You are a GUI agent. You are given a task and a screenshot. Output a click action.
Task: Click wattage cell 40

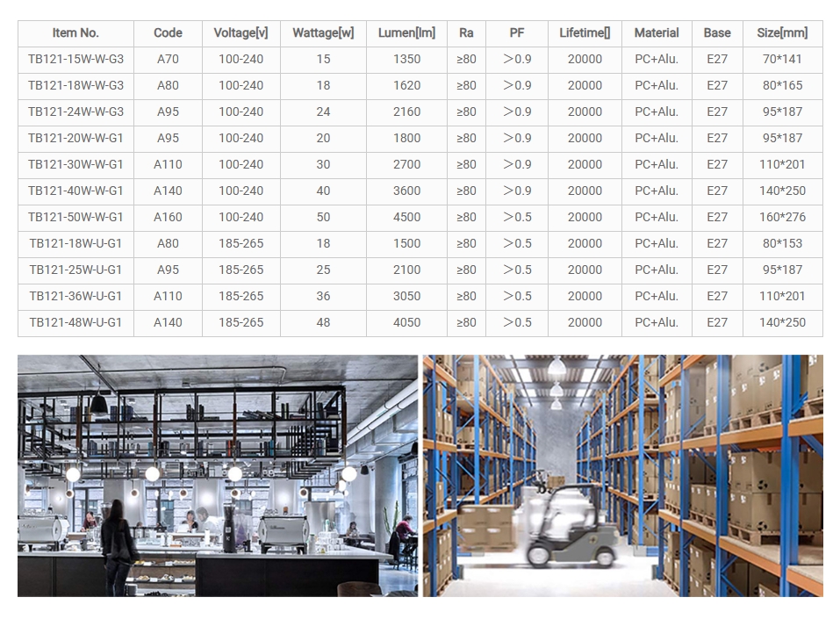[x=323, y=191]
